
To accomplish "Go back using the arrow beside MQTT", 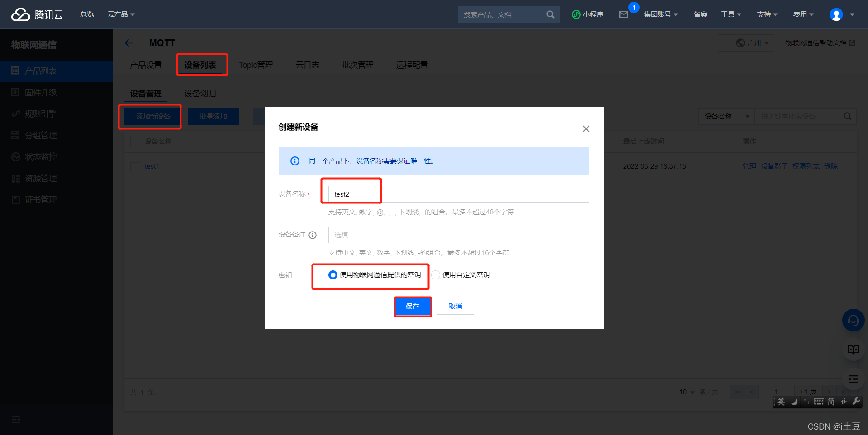I will pyautogui.click(x=129, y=43).
